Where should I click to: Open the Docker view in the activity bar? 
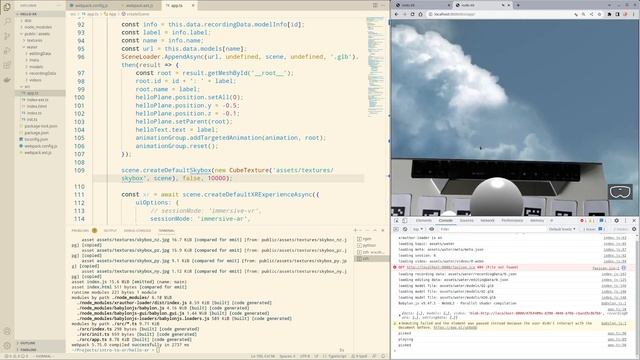[x=7, y=80]
